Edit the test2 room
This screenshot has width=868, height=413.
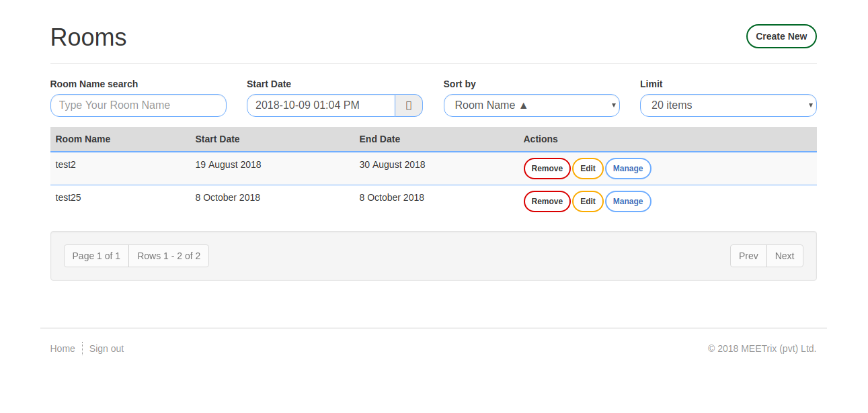point(588,169)
